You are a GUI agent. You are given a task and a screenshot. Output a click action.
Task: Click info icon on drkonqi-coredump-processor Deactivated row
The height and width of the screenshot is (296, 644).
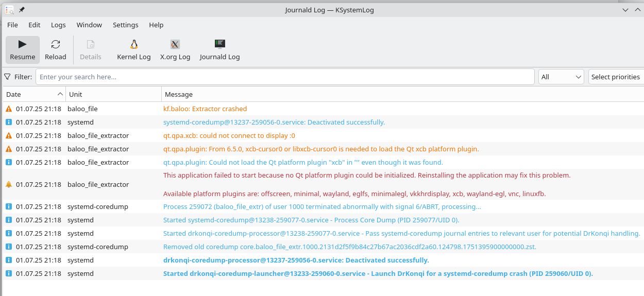coord(9,260)
